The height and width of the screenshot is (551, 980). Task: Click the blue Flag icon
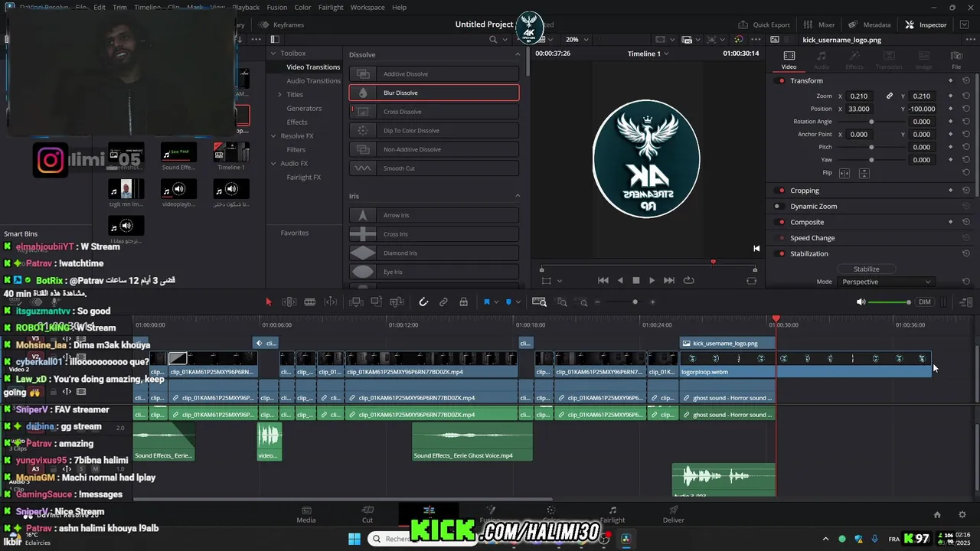[x=486, y=302]
